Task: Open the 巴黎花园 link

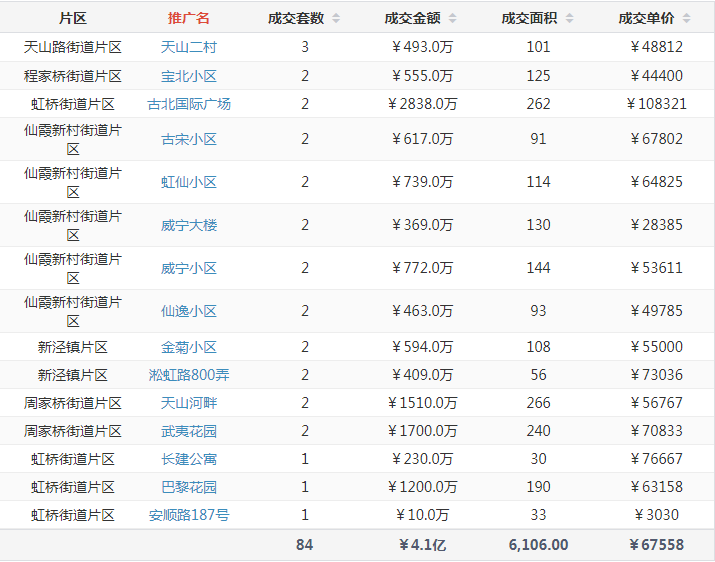Action: pyautogui.click(x=189, y=487)
